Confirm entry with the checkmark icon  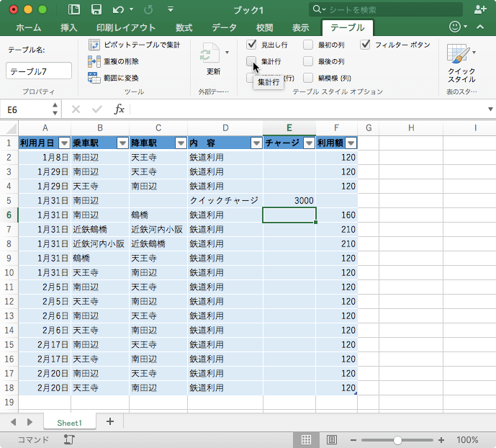(x=96, y=109)
